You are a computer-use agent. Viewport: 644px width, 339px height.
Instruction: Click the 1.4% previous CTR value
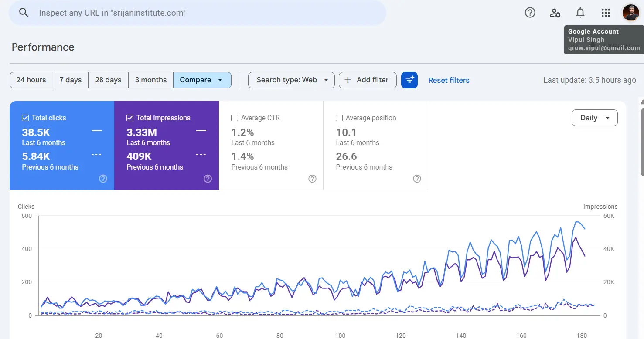(243, 156)
